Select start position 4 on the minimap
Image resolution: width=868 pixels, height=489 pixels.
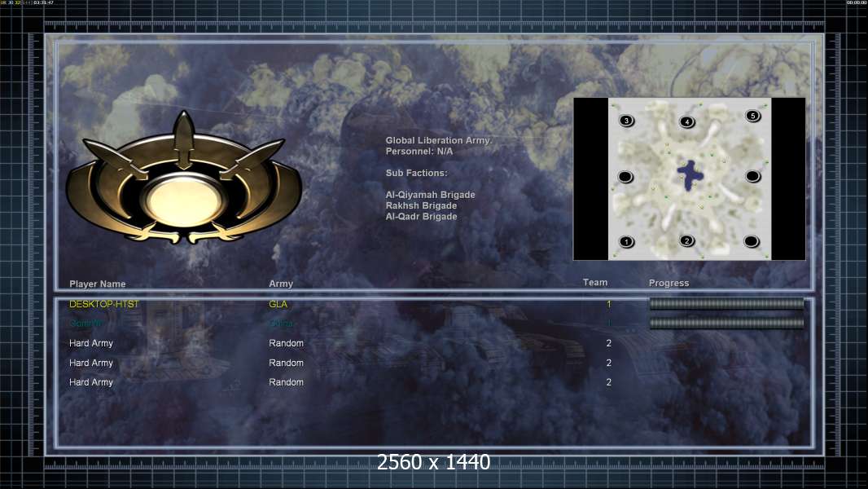tap(687, 121)
